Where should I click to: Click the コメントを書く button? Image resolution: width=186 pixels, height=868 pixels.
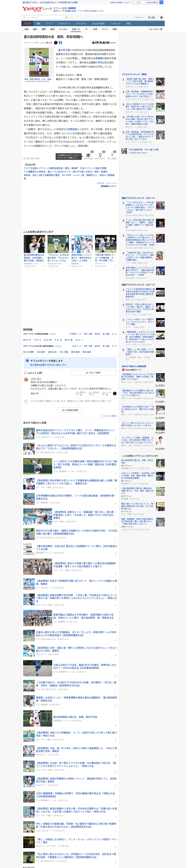[x=93, y=373]
